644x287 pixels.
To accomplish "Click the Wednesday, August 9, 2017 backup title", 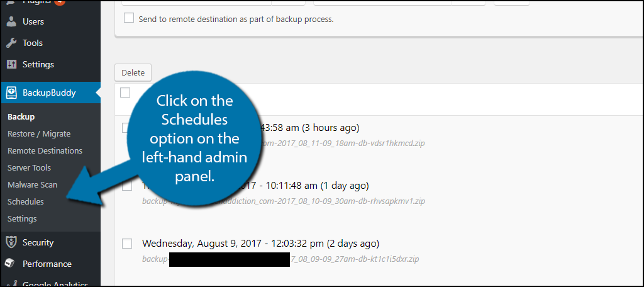I will pos(260,244).
